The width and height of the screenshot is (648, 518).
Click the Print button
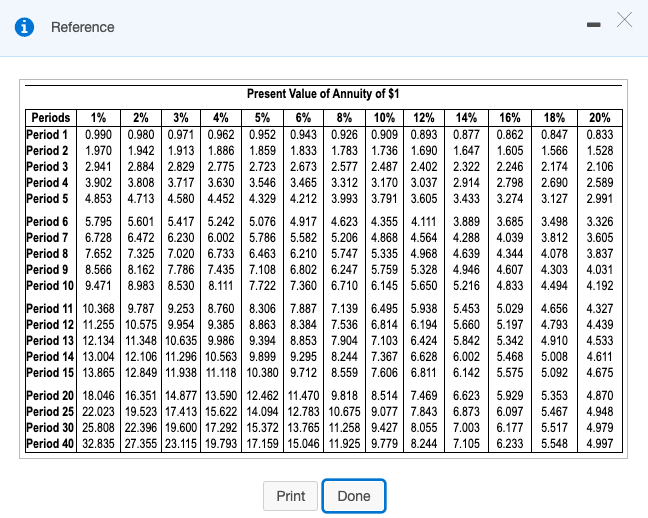click(291, 496)
